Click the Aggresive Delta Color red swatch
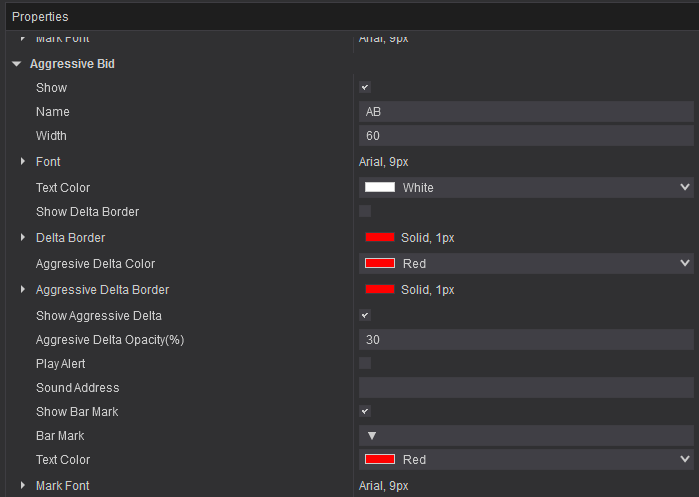 379,263
